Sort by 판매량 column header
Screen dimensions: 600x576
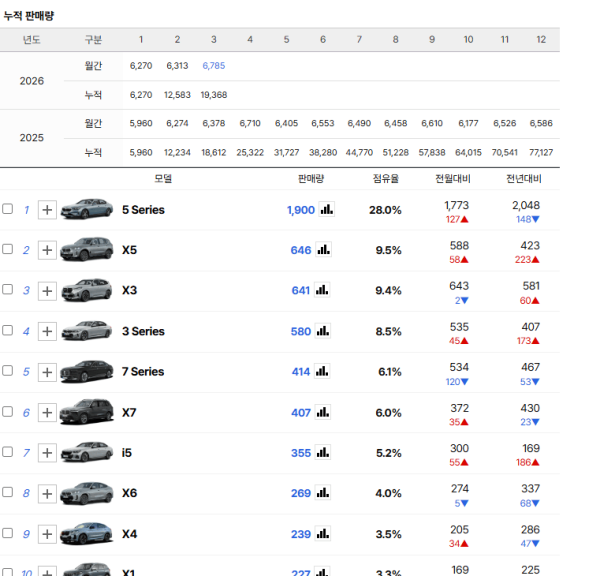[310, 179]
